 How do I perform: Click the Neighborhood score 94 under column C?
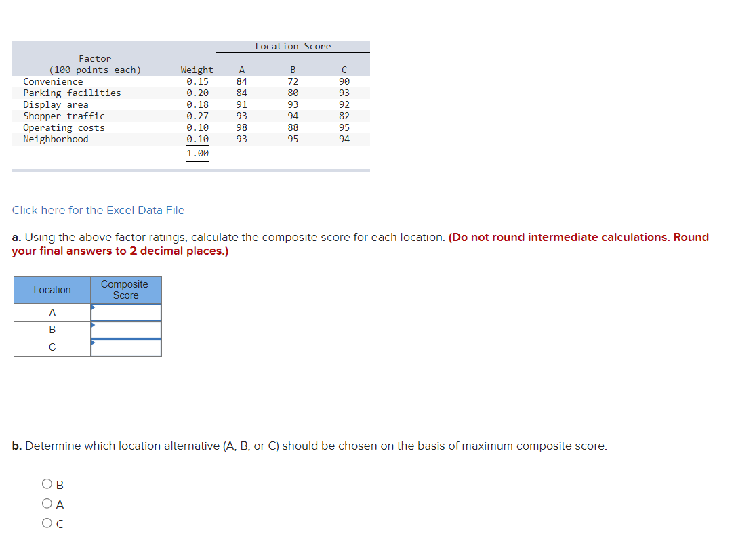point(344,139)
